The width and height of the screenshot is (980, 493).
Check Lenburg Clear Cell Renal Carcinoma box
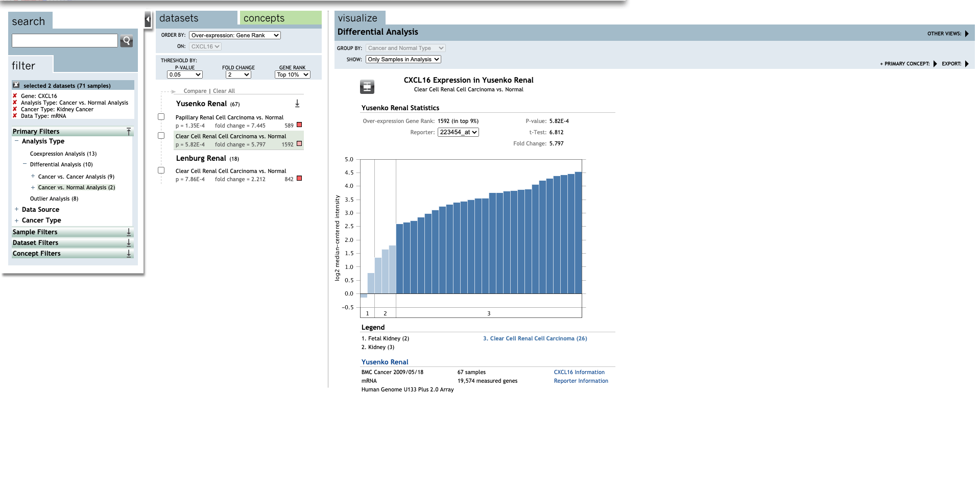coord(161,170)
